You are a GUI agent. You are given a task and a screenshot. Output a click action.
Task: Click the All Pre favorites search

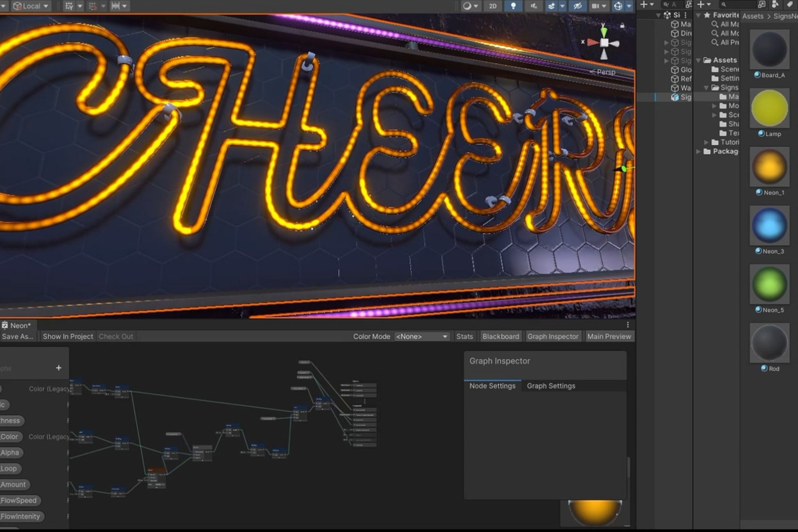pos(725,43)
